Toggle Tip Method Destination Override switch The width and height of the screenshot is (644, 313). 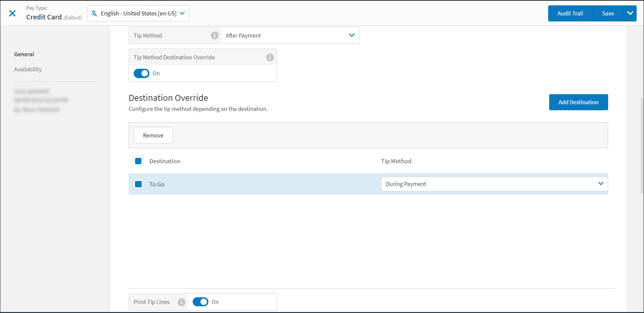pos(141,73)
